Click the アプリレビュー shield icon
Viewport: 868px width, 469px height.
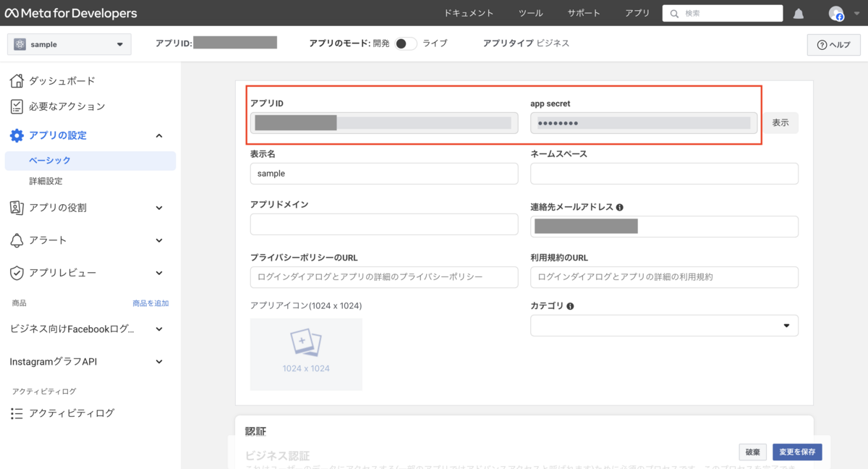17,273
